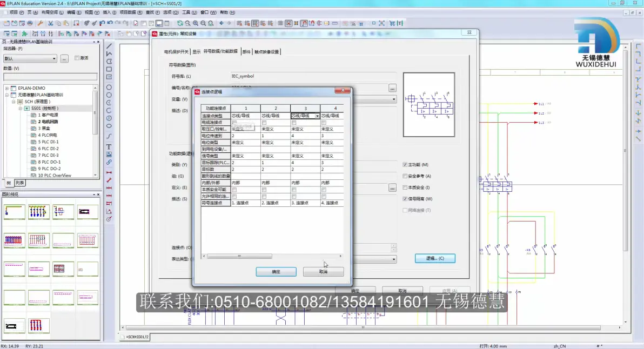The height and width of the screenshot is (349, 644).
Task: Click the 逻辑... (C) button
Action: (x=435, y=258)
